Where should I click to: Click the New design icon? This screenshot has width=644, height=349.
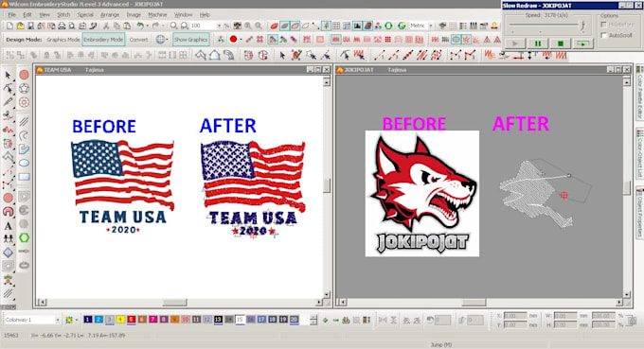point(9,26)
